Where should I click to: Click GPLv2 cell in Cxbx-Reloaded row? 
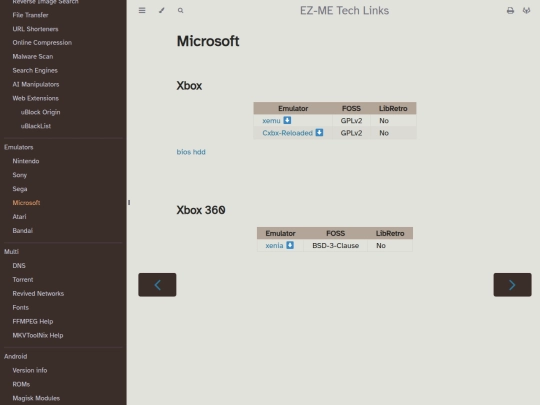click(351, 133)
